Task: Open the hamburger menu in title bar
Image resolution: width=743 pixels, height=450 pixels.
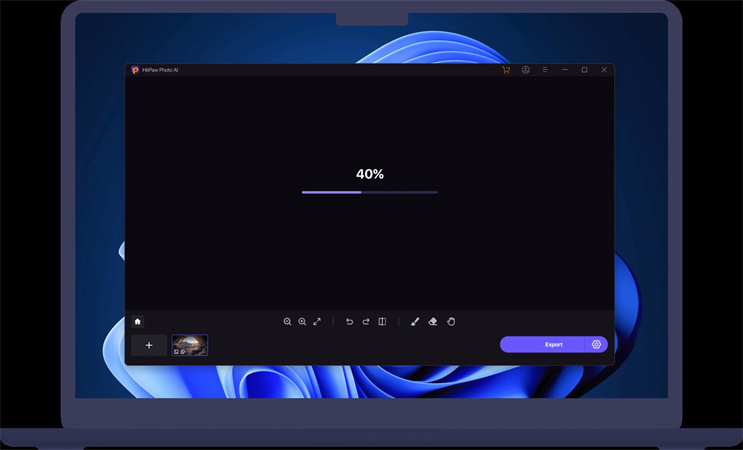Action: tap(545, 70)
